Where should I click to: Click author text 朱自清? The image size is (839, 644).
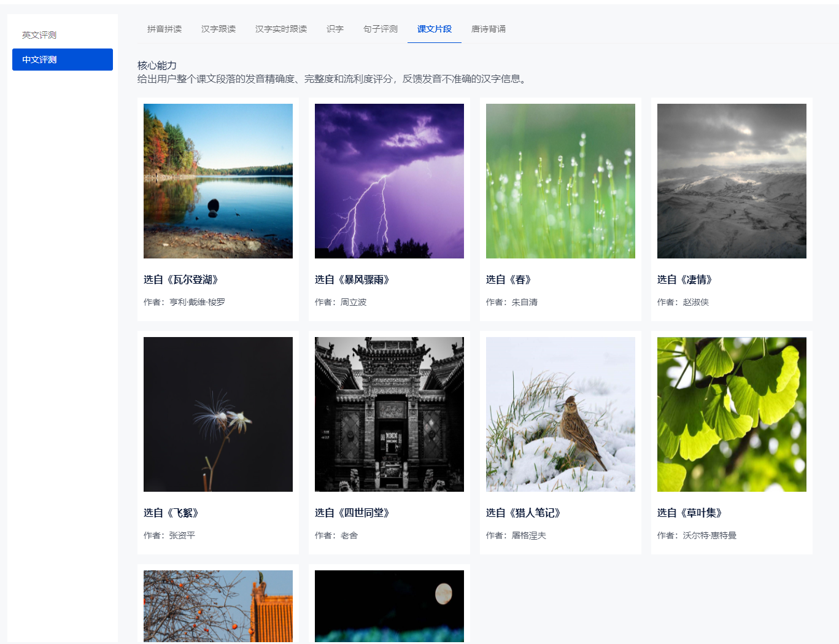(525, 302)
